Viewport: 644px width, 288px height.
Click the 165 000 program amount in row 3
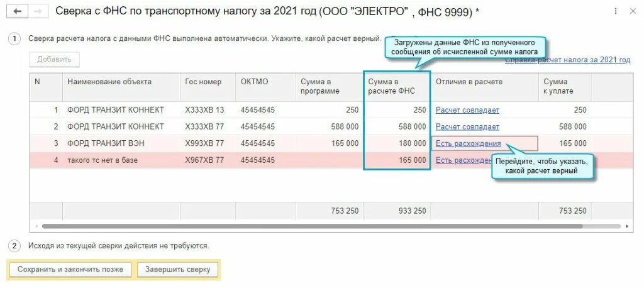(x=330, y=144)
